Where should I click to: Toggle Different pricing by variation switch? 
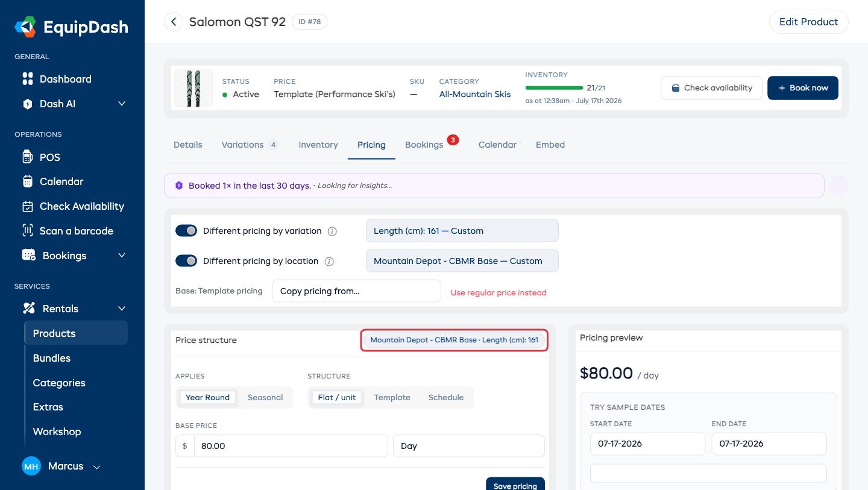(186, 231)
